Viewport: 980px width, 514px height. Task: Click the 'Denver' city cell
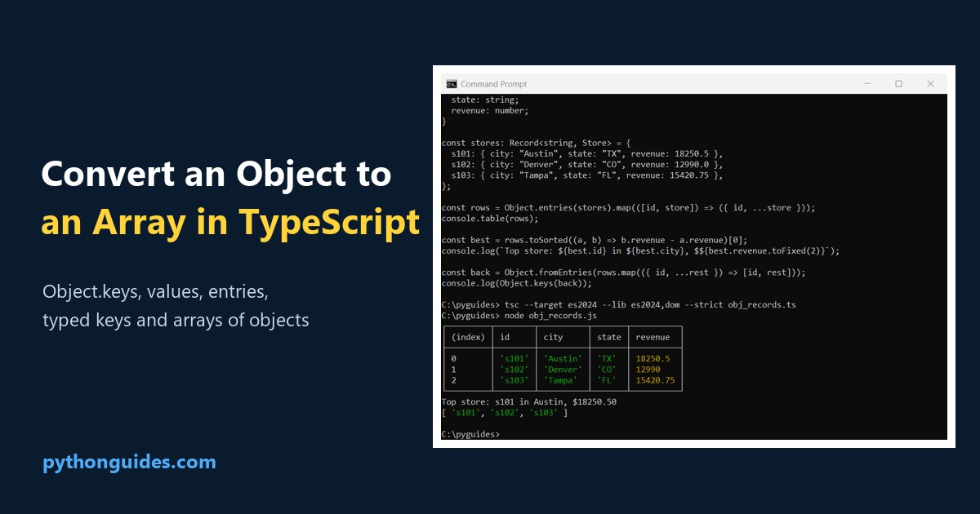pyautogui.click(x=563, y=370)
